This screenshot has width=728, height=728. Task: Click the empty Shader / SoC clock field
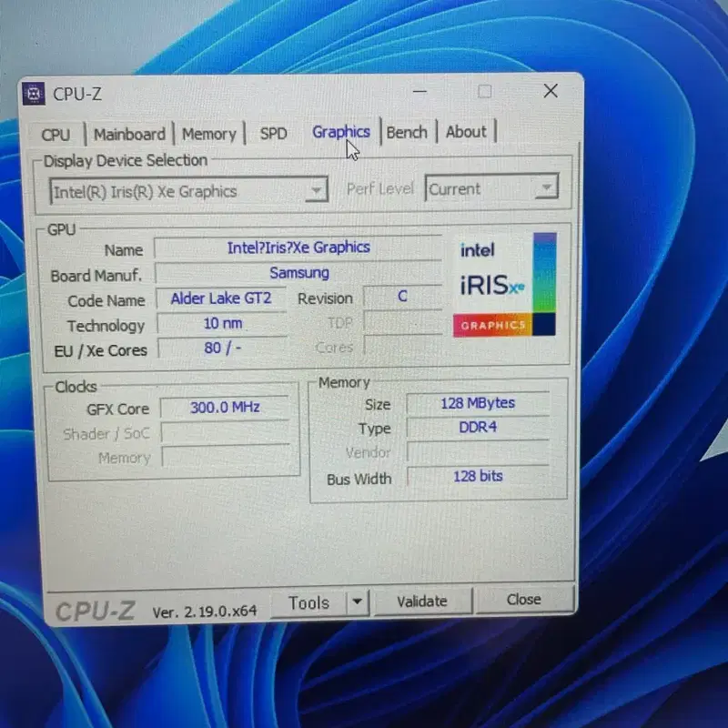pyautogui.click(x=226, y=432)
